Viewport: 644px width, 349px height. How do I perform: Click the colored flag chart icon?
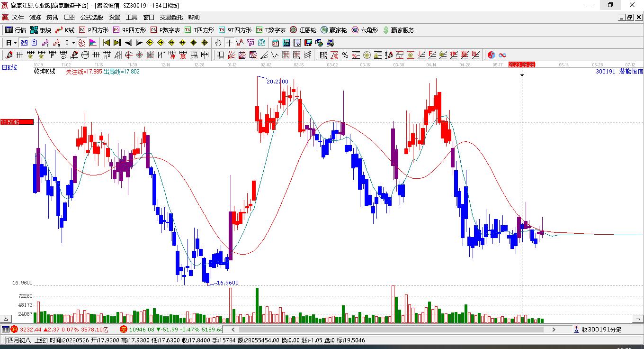click(93, 43)
